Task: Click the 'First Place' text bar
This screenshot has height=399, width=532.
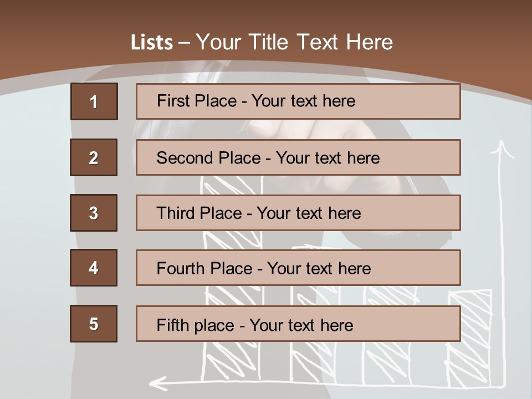Action: [x=298, y=101]
